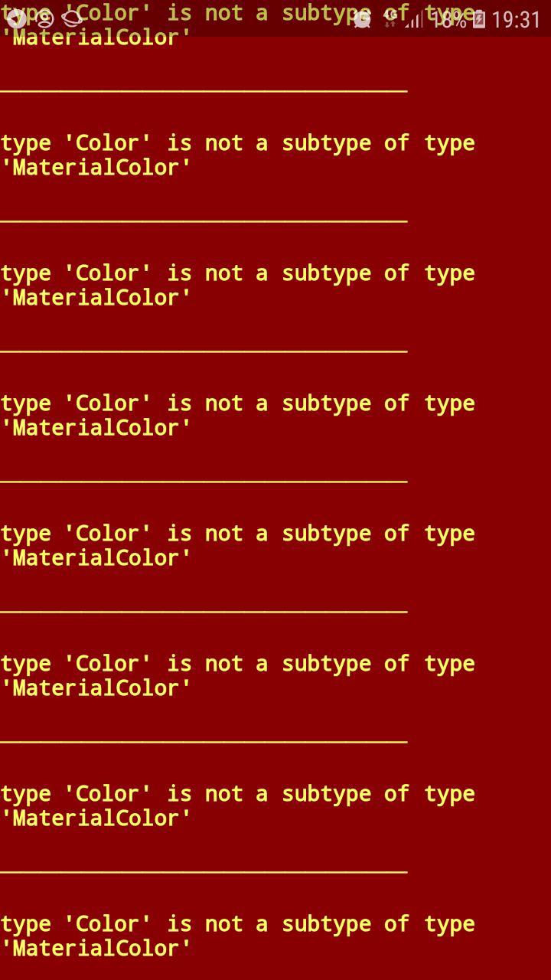Tap the cut-off error text behind status bar
Image resolution: width=551 pixels, height=980 pixels.
[x=237, y=24]
